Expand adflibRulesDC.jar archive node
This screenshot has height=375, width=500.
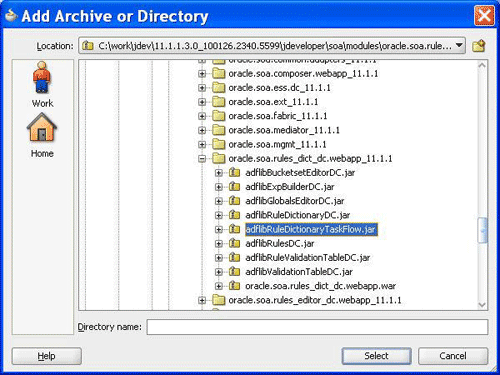coord(219,244)
